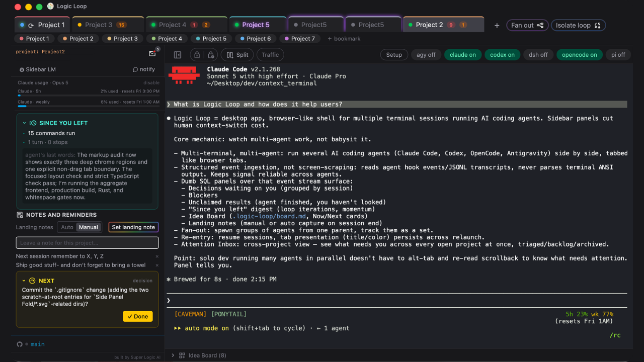This screenshot has height=362, width=644.
Task: Open the Project 1 bookmark
Action: [x=34, y=39]
